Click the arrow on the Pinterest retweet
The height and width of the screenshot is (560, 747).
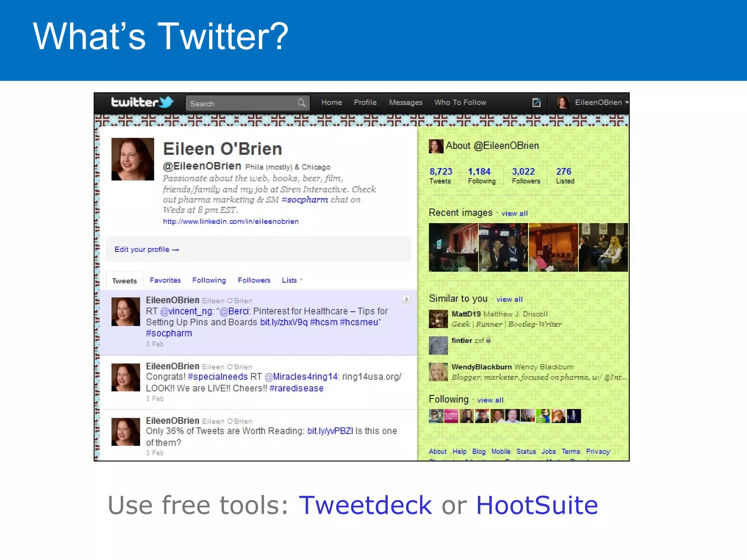(x=406, y=300)
